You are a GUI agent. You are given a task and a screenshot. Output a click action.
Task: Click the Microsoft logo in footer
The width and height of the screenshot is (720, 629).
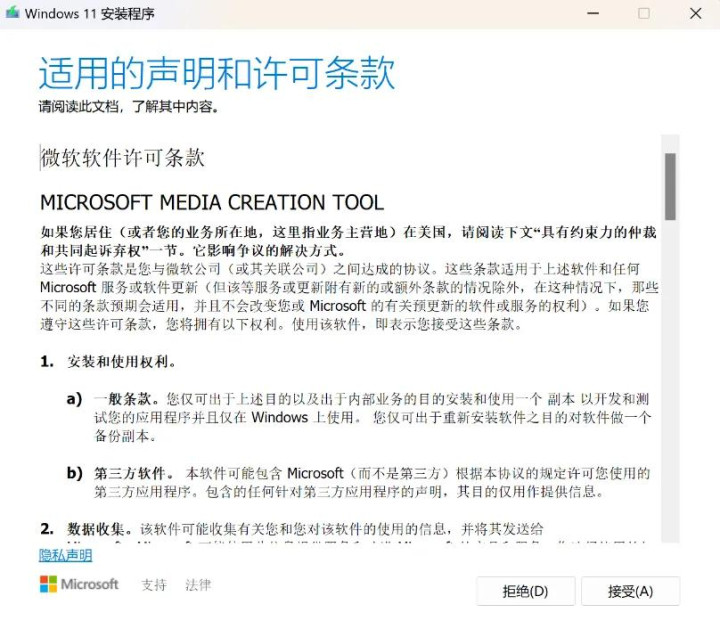pyautogui.click(x=79, y=584)
